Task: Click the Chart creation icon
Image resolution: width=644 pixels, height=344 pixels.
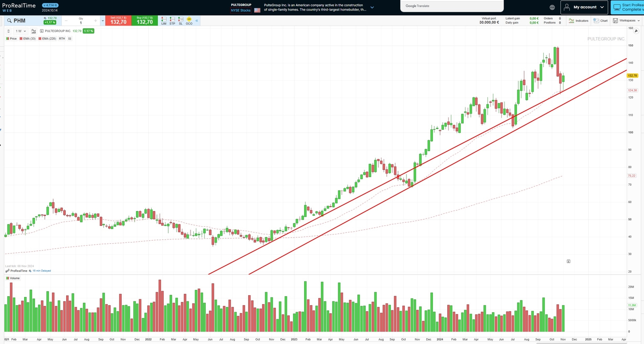Action: click(600, 21)
